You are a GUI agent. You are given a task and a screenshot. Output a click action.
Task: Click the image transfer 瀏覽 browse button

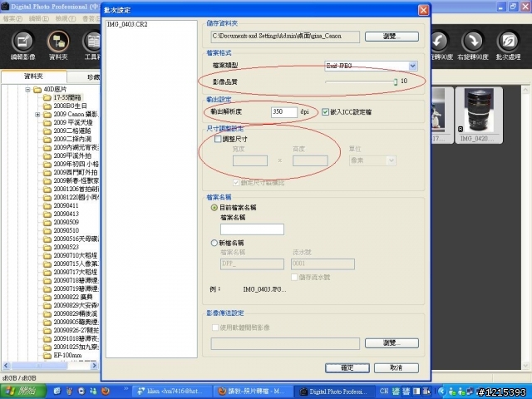tap(392, 343)
